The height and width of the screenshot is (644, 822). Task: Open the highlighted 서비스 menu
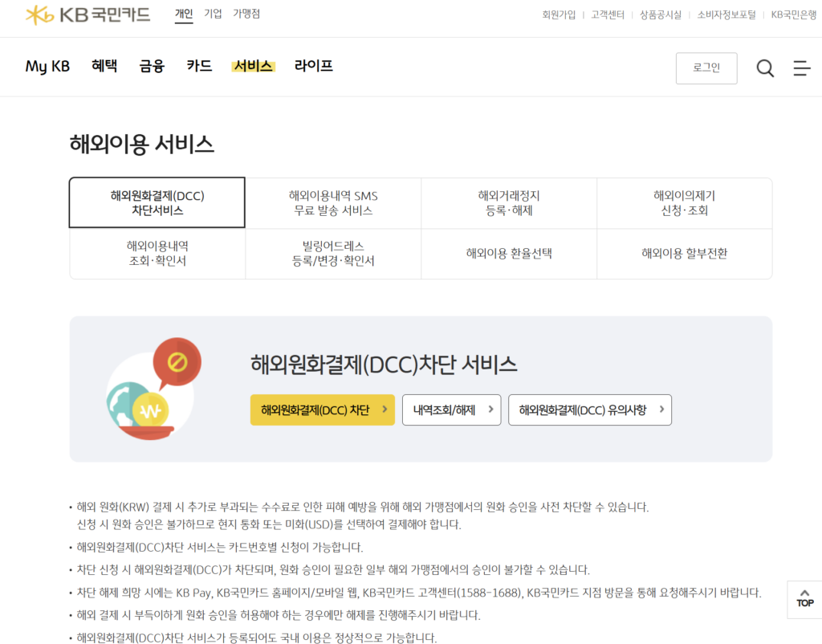[x=253, y=66]
